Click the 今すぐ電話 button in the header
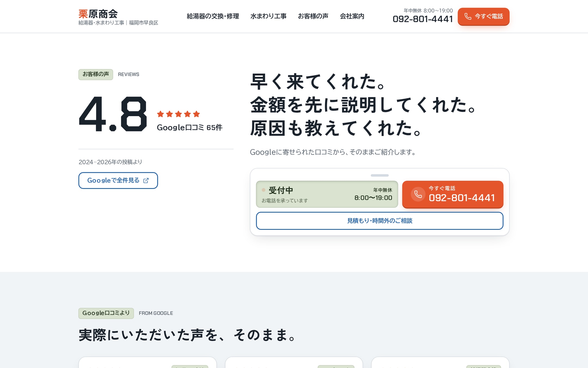Image resolution: width=588 pixels, height=368 pixels. 483,16
